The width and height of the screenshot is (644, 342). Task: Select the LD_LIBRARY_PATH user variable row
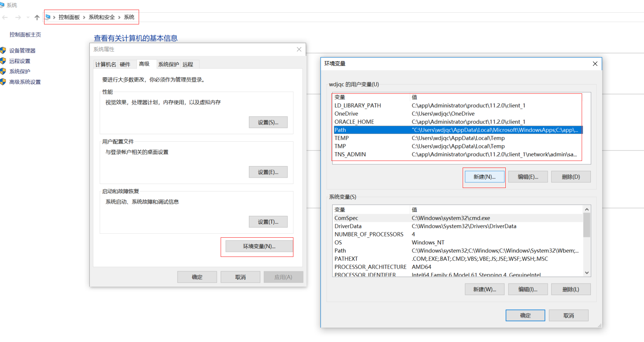pyautogui.click(x=458, y=106)
